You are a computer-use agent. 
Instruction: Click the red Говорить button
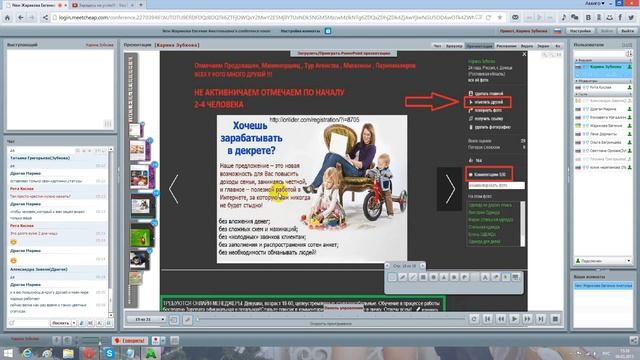[129, 340]
